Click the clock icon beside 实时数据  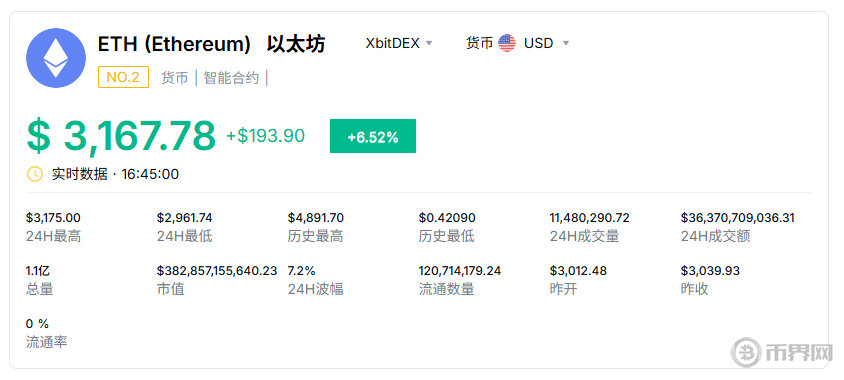[x=34, y=174]
